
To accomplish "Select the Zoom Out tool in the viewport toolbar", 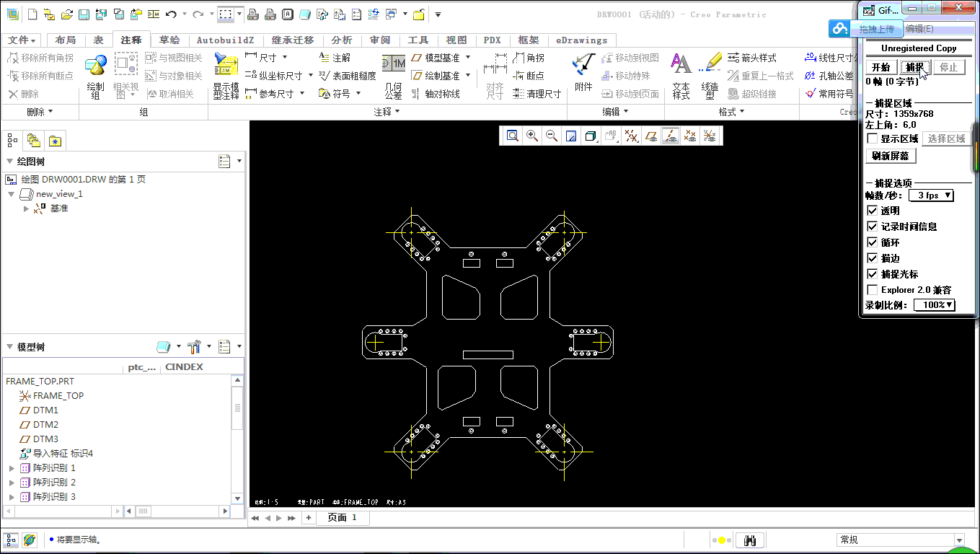I will pyautogui.click(x=552, y=135).
